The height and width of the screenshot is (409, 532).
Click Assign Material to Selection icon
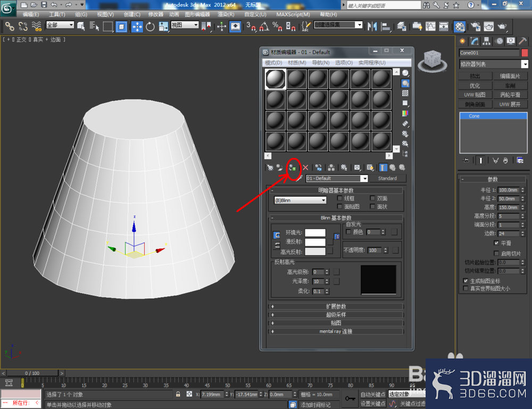(x=293, y=168)
